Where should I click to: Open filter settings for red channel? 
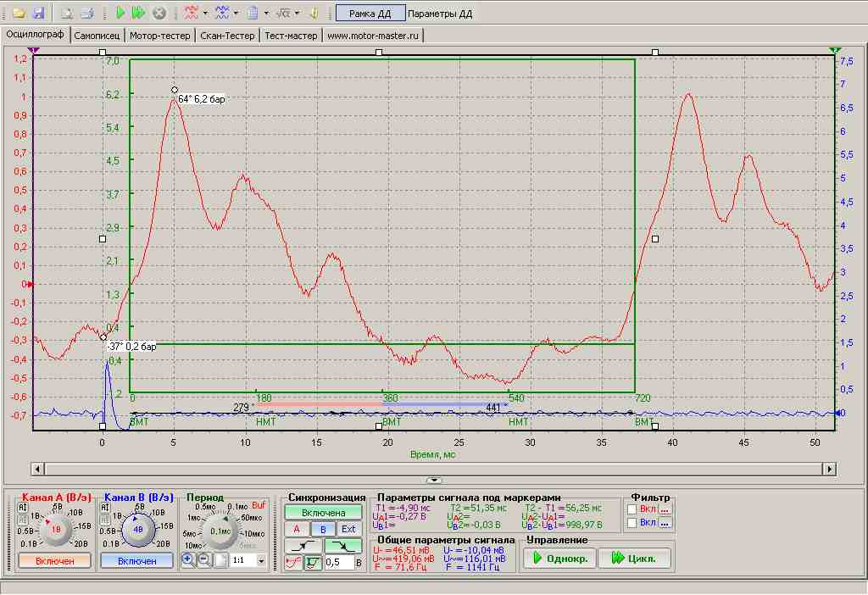[665, 509]
